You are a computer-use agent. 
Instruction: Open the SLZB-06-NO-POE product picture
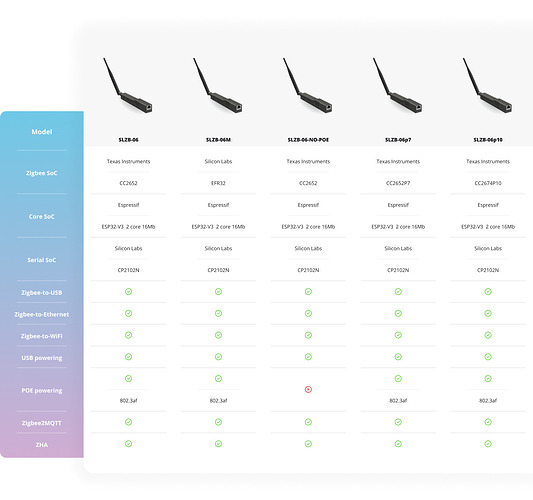point(308,85)
